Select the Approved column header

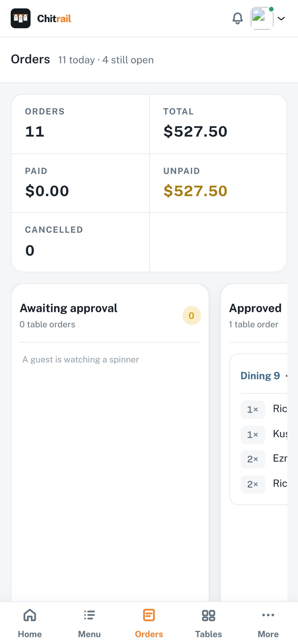click(x=258, y=315)
